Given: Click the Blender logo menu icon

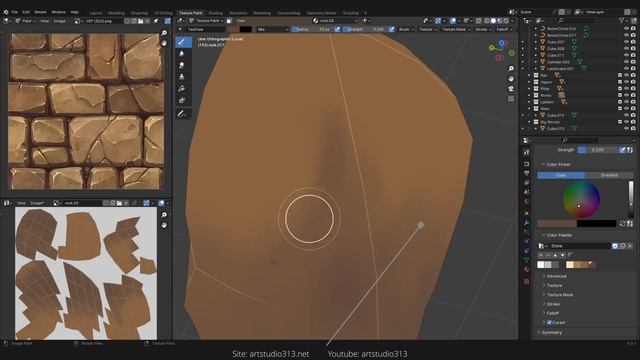Looking at the screenshot, I should click(x=6, y=12).
